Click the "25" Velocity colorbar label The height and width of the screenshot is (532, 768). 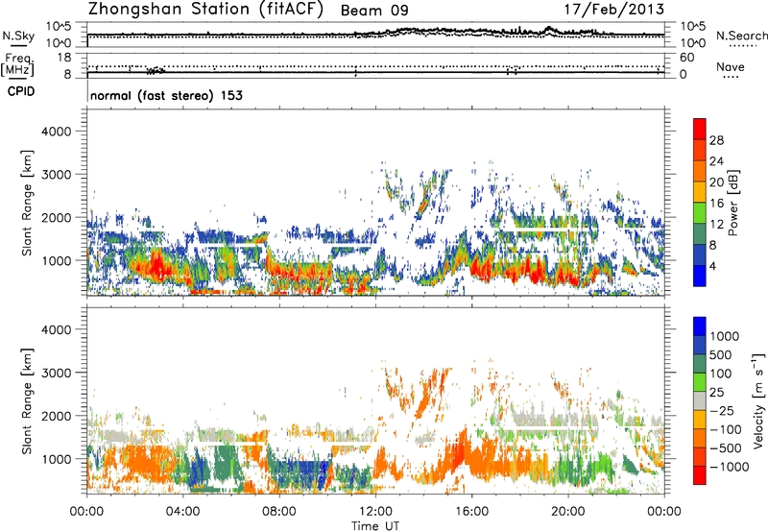point(716,392)
